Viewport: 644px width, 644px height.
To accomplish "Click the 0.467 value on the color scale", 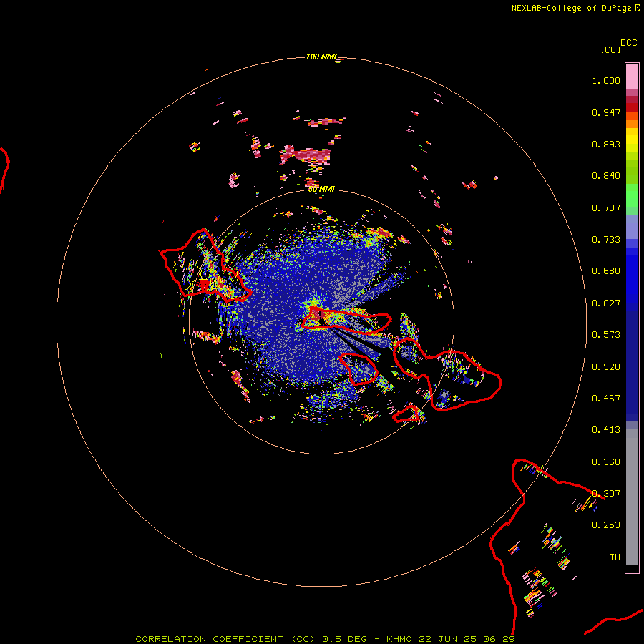I will click(x=606, y=399).
